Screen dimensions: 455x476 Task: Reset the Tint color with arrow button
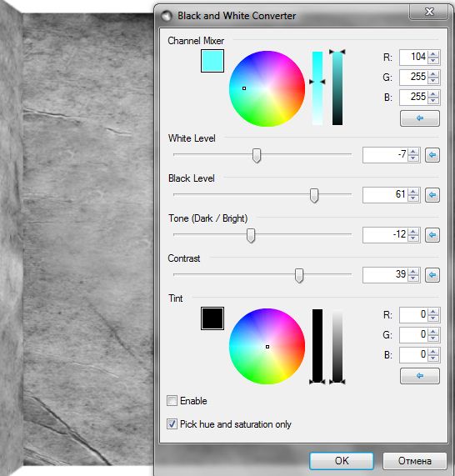point(420,376)
